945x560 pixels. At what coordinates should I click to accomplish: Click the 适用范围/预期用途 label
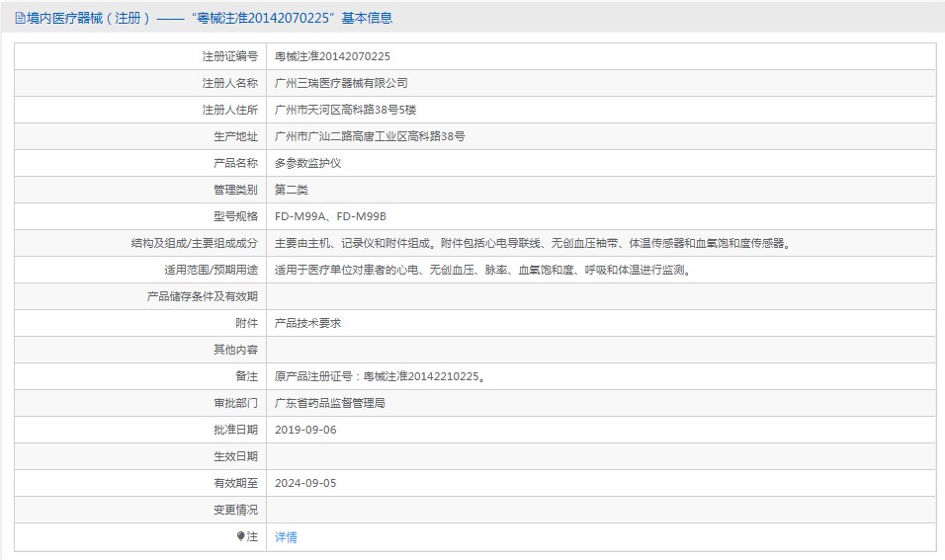coord(211,270)
